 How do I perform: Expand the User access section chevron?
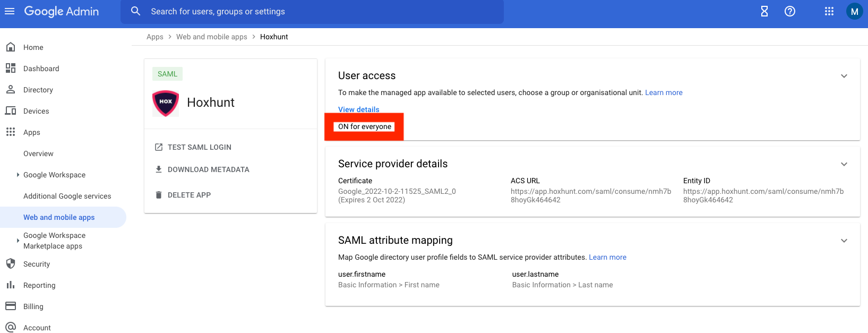tap(844, 76)
